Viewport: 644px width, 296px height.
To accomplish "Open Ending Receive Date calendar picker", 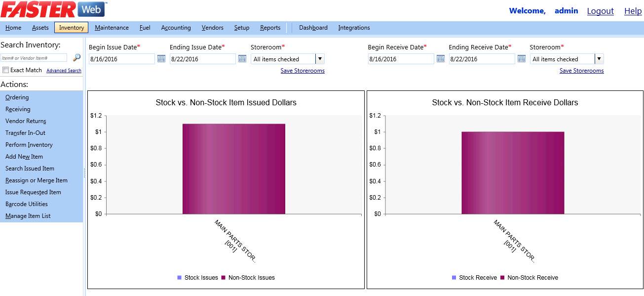I will pyautogui.click(x=522, y=59).
